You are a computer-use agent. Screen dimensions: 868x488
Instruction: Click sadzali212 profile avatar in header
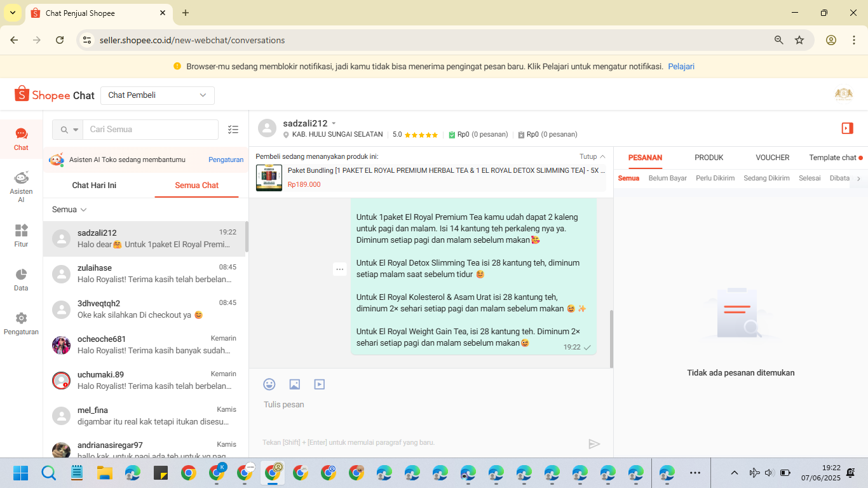pos(267,128)
